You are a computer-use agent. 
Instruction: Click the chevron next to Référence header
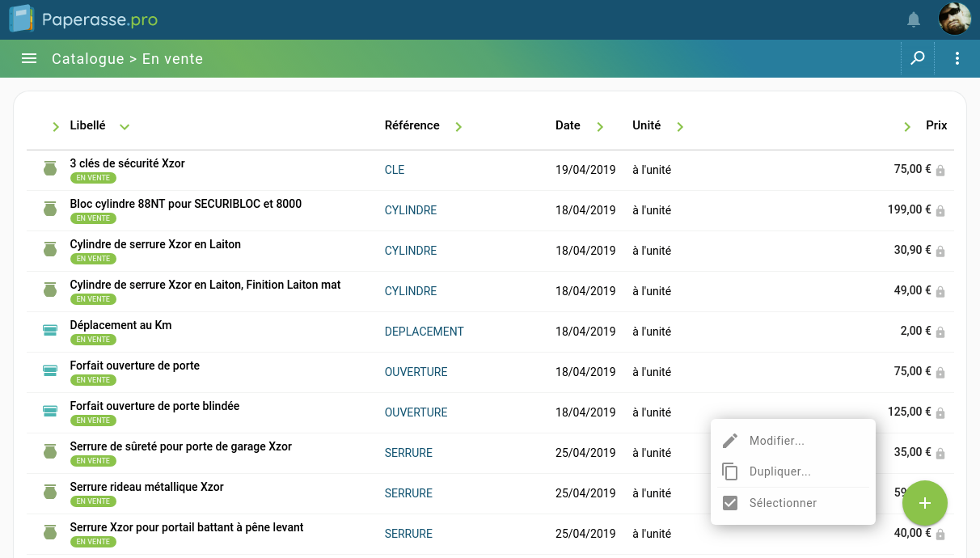coord(458,127)
